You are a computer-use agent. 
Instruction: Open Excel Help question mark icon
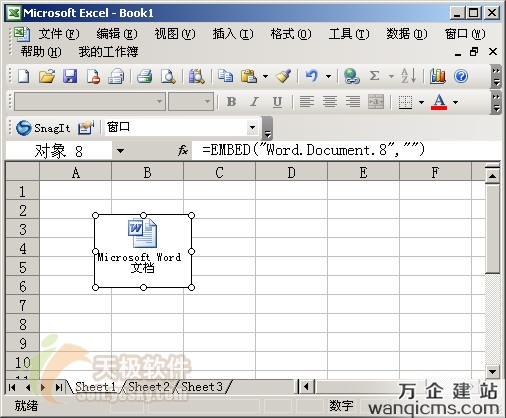pyautogui.click(x=461, y=76)
